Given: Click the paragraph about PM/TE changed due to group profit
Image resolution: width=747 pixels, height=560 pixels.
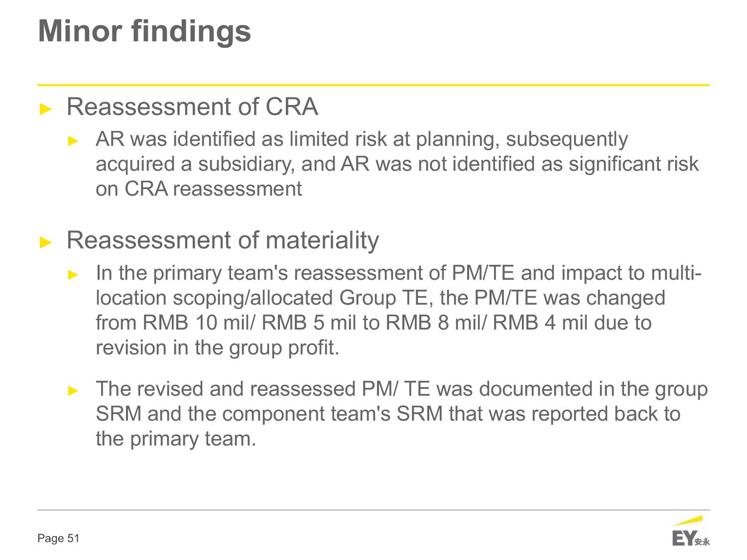Looking at the screenshot, I should (398, 310).
